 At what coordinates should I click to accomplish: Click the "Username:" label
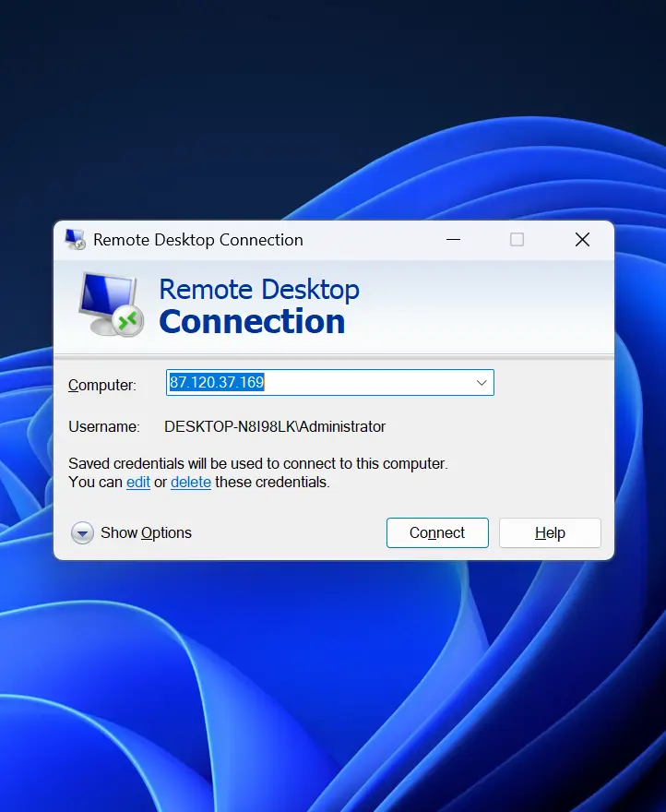coord(104,426)
